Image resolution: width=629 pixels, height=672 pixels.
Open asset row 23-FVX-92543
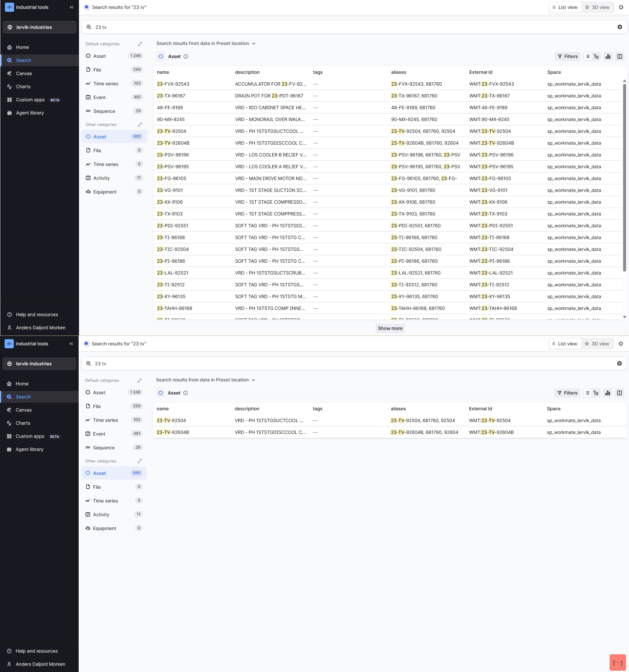tap(388, 84)
